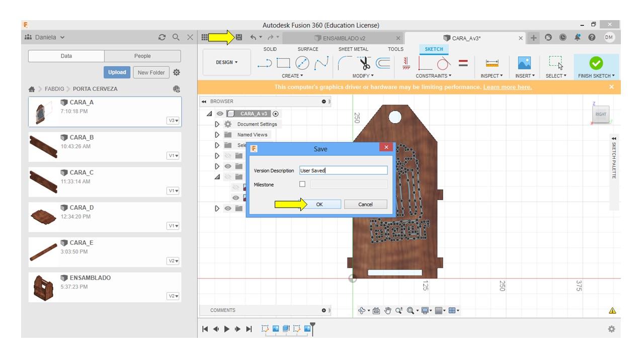Select the Spline sketch tool
The image size is (644, 362).
coord(321,63)
